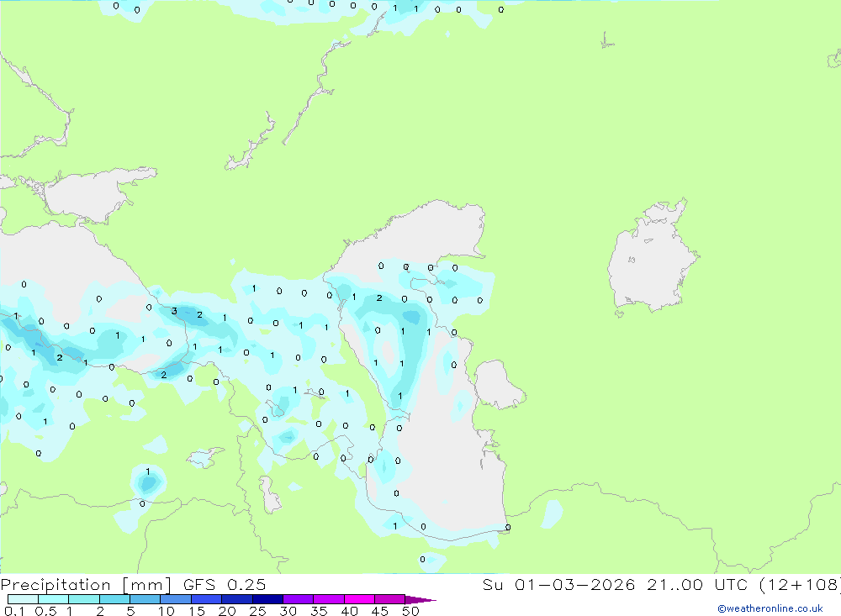Click the '0.1' legend scale label
This screenshot has height=616, width=841.
pos(14,611)
